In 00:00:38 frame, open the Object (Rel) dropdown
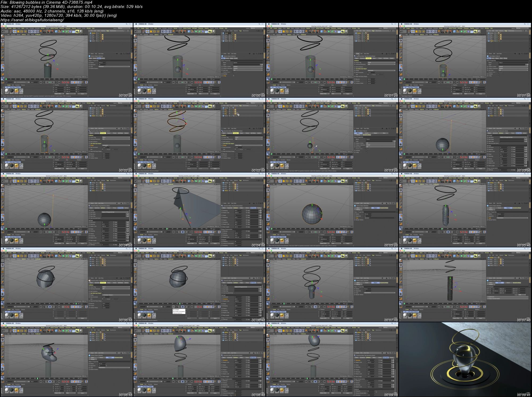Viewport: 532px width, 397px height. coord(59,94)
